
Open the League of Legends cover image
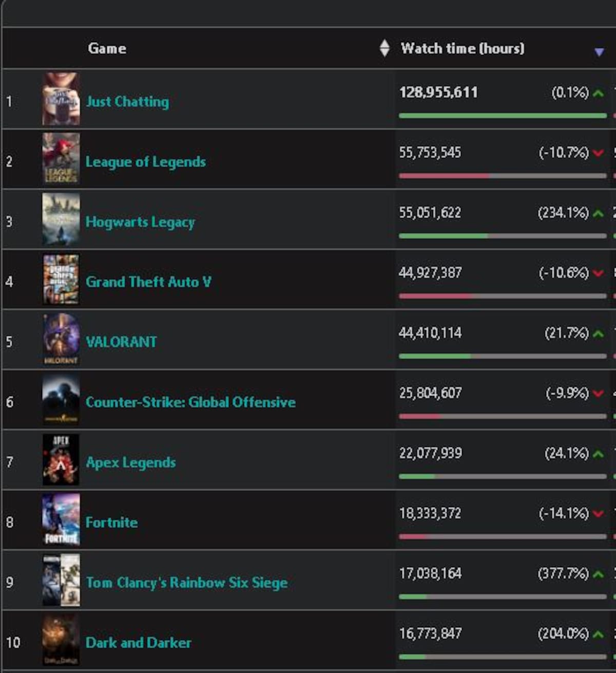pyautogui.click(x=61, y=159)
